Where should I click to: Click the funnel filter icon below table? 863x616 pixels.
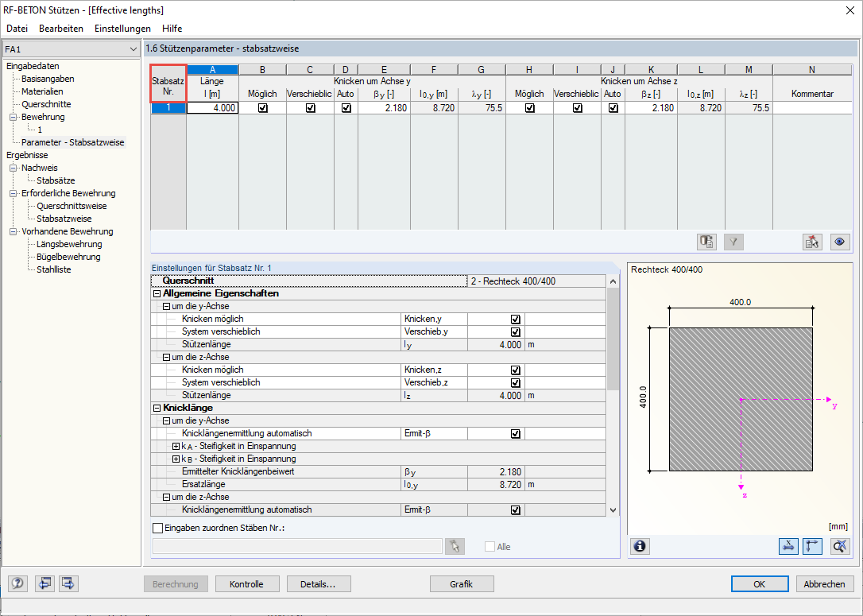tap(733, 242)
